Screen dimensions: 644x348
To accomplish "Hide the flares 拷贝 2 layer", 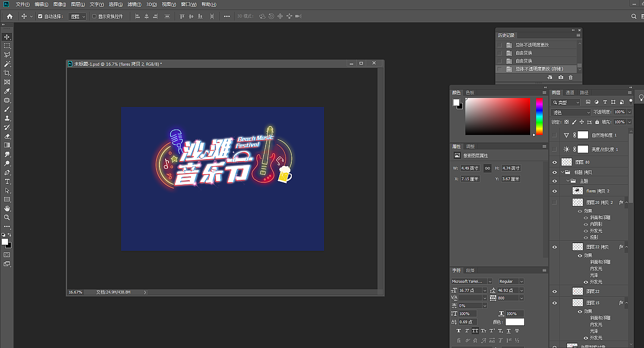I will pos(555,190).
